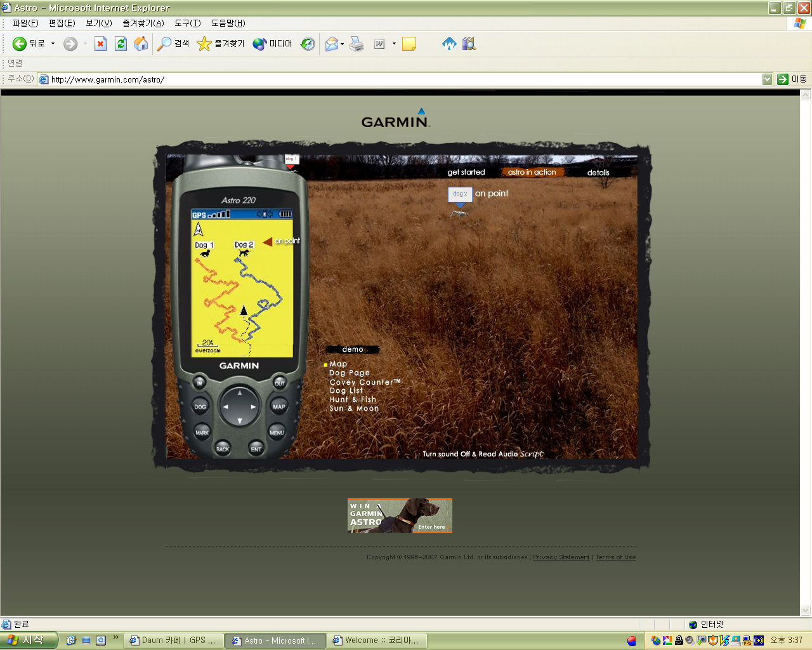Click the Print icon in toolbar
The height and width of the screenshot is (650, 812).
tap(357, 44)
